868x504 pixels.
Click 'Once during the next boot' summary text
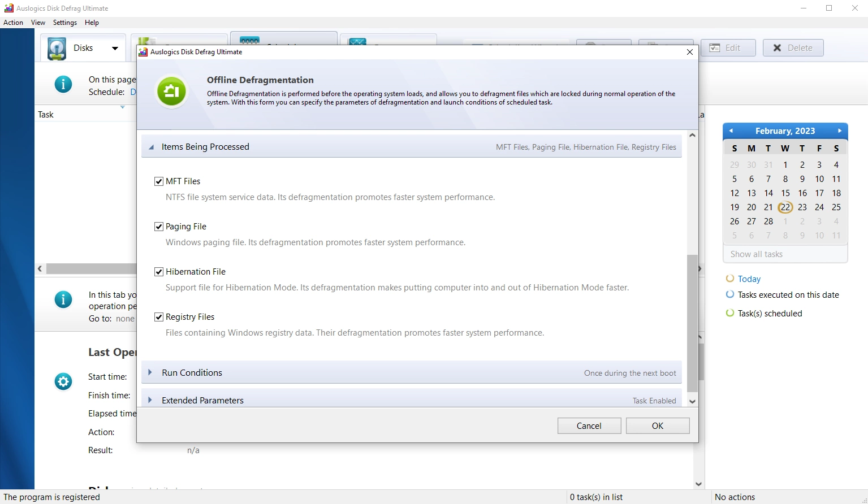630,373
